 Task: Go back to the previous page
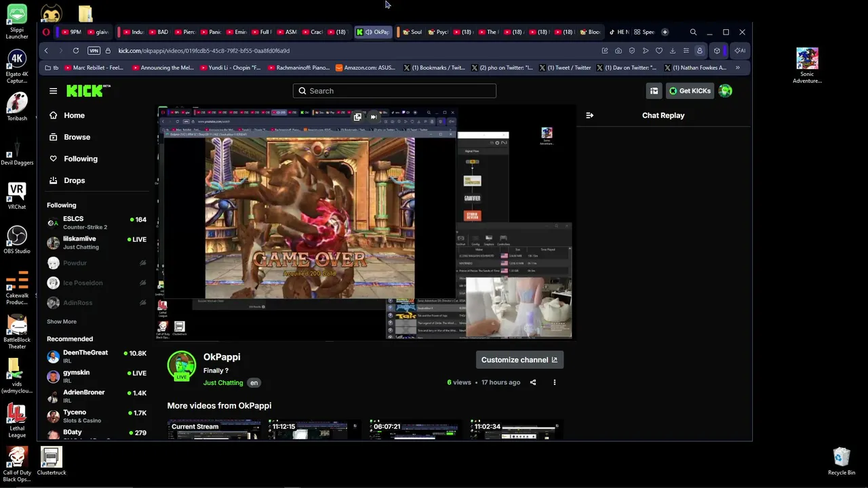pos(46,51)
